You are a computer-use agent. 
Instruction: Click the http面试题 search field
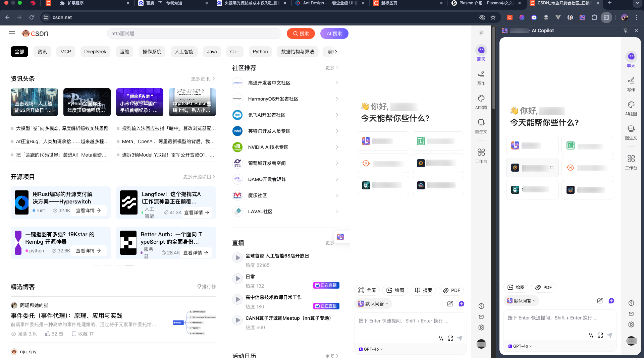pyautogui.click(x=194, y=34)
